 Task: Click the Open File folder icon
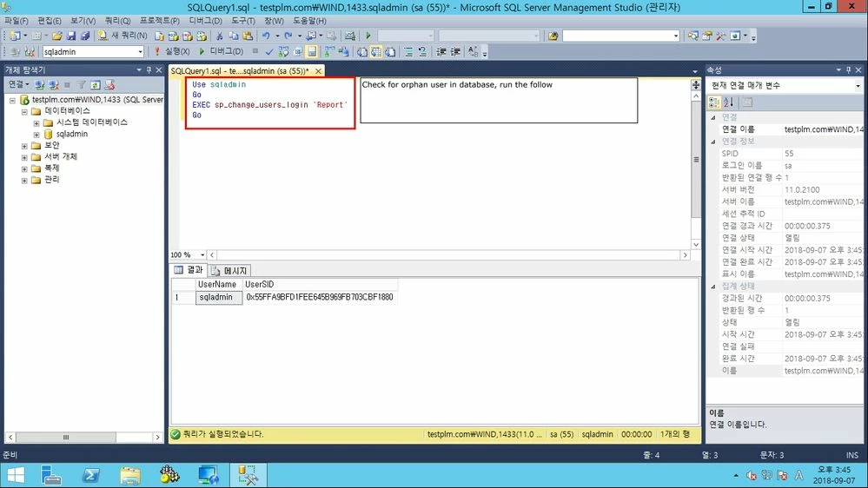(x=57, y=36)
